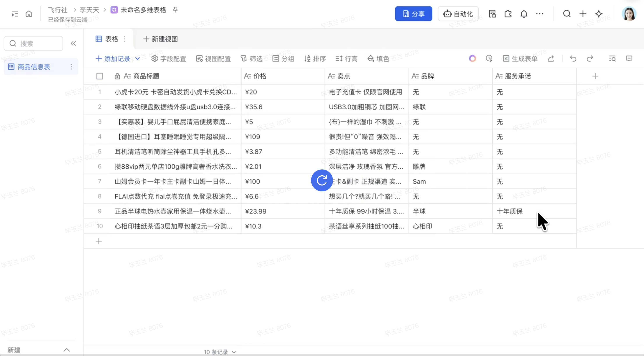Open the comments icon in toolbar
Screen dimensions: 644x356
[x=629, y=59]
